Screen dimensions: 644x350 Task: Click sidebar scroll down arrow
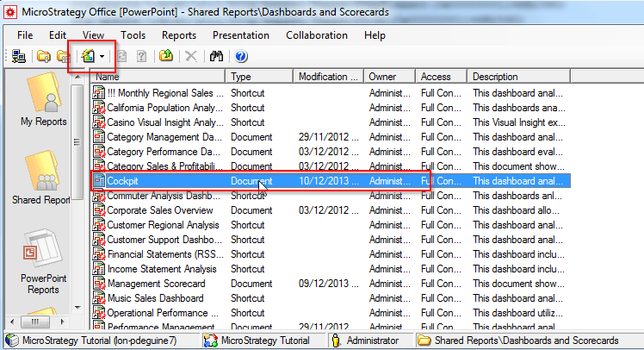tap(77, 307)
